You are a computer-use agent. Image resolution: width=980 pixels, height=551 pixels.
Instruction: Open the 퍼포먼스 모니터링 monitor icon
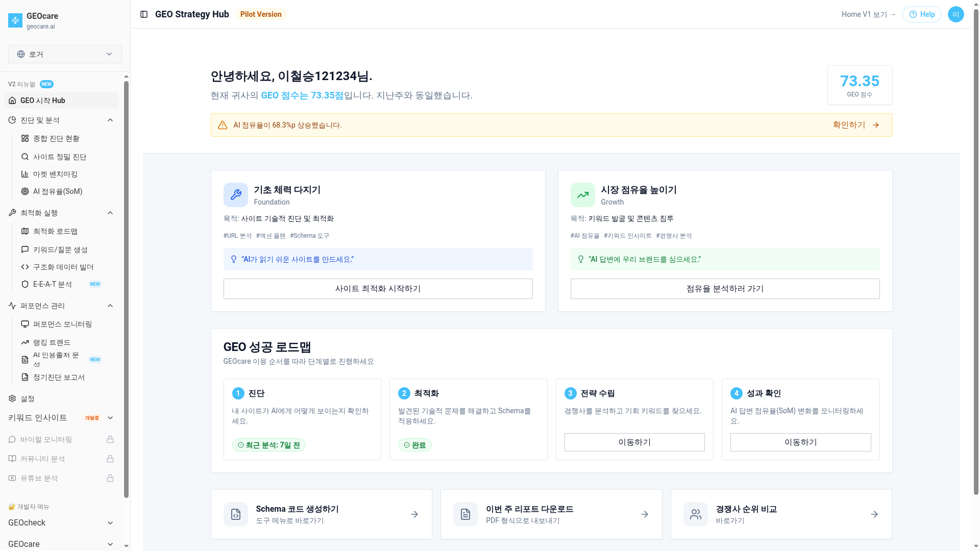pos(24,324)
